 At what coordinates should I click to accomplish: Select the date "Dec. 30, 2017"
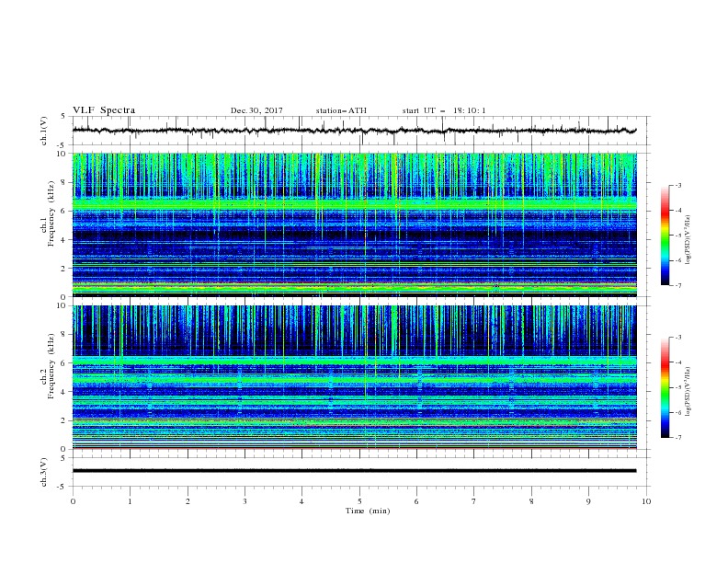coord(256,110)
